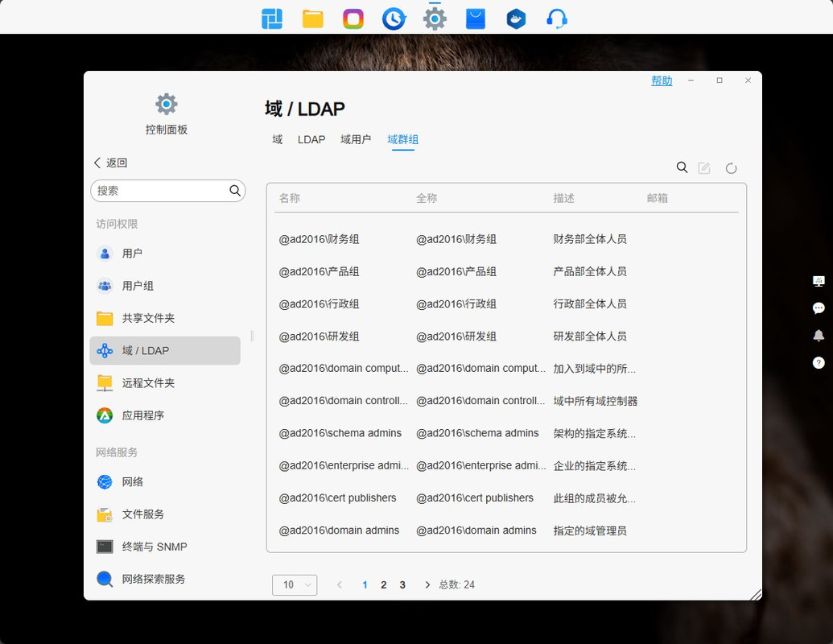Click the edit pencil icon above the table
833x644 pixels.
[x=704, y=168]
